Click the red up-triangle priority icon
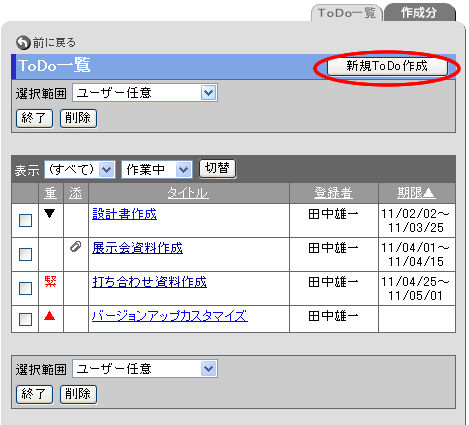Screen dimensions: 469x425 (49, 315)
